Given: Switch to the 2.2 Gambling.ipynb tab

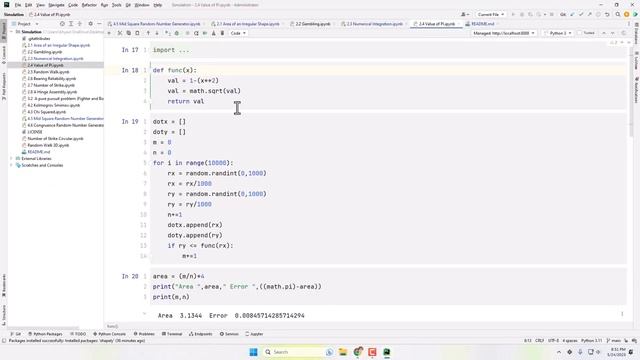Looking at the screenshot, I should click(x=313, y=24).
